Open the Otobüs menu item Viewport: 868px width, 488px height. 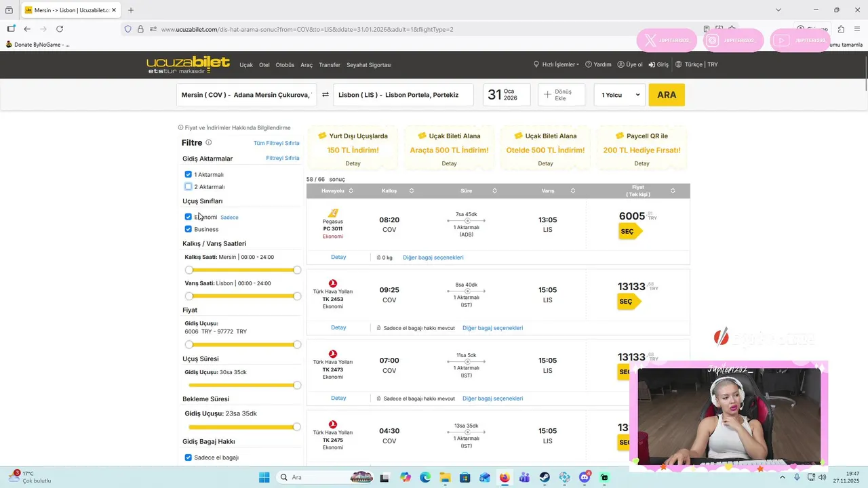(285, 65)
